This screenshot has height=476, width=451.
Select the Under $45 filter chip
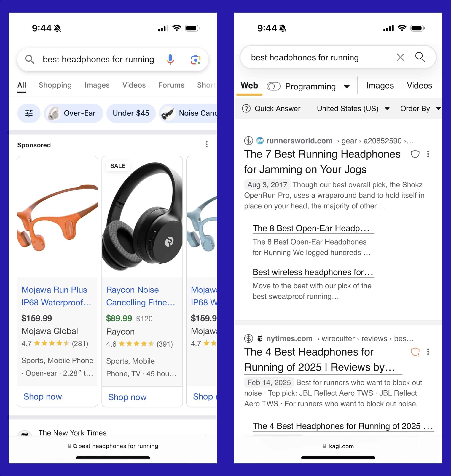131,113
